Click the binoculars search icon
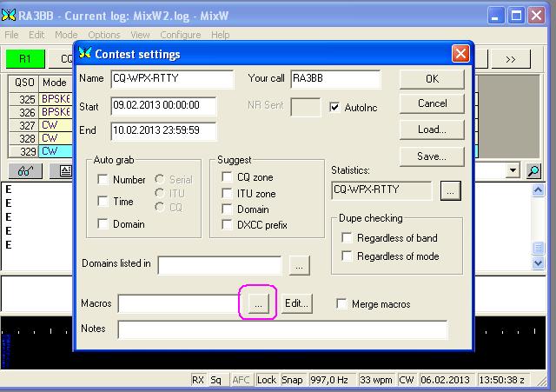 25,171
